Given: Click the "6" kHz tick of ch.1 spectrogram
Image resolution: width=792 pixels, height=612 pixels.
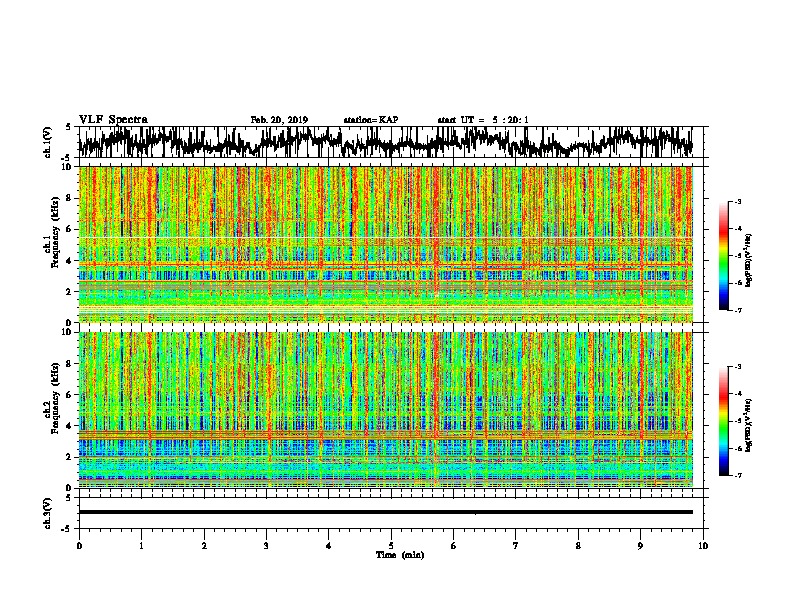Looking at the screenshot, I should coord(70,230).
